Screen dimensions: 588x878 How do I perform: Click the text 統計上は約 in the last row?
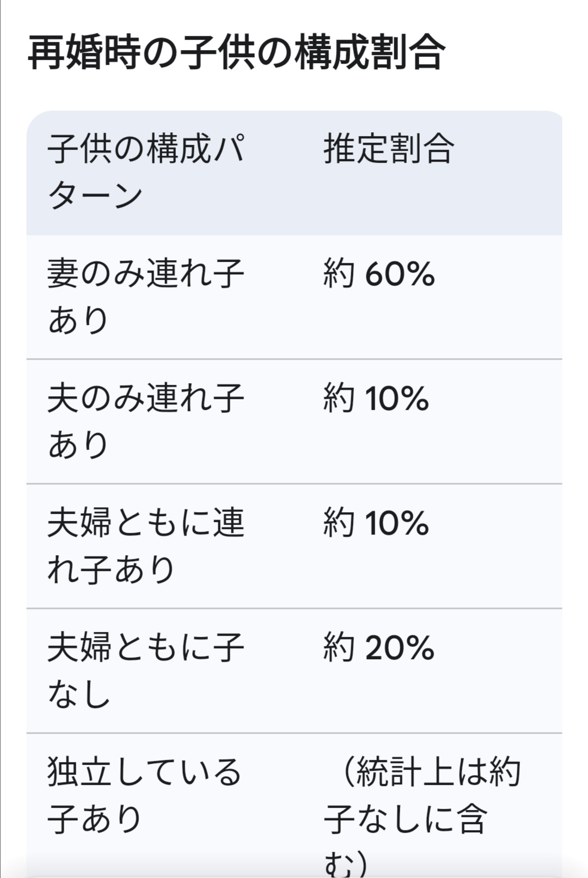pyautogui.click(x=439, y=772)
